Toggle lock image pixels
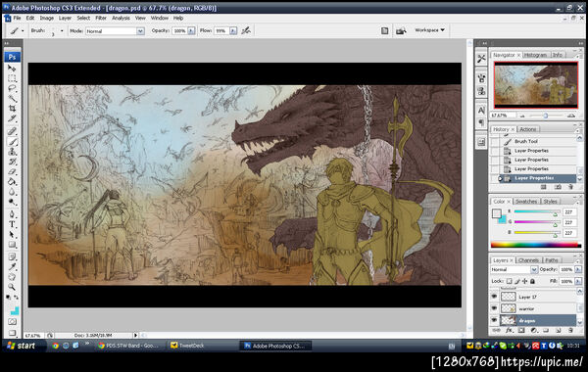 coord(516,281)
